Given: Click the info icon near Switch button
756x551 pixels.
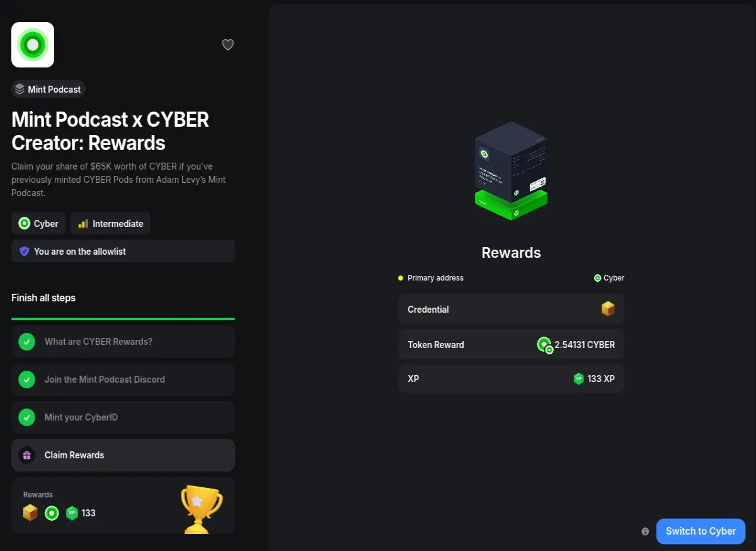Looking at the screenshot, I should [x=645, y=531].
